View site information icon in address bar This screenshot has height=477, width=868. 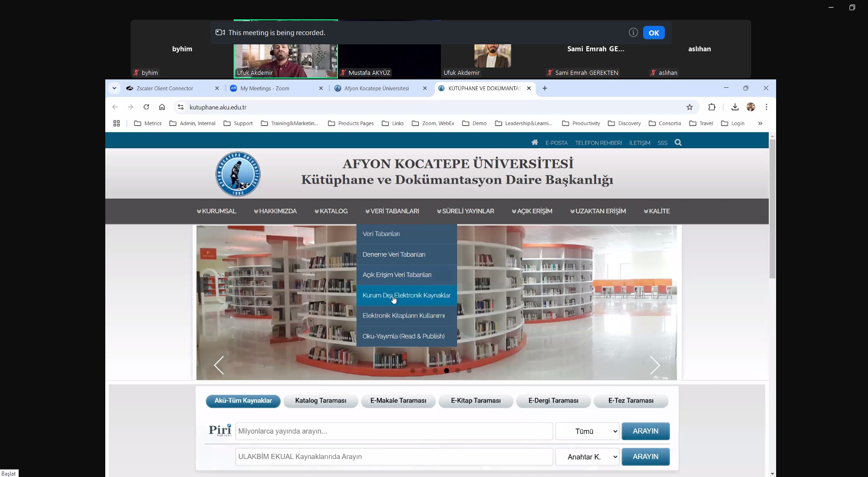click(181, 107)
